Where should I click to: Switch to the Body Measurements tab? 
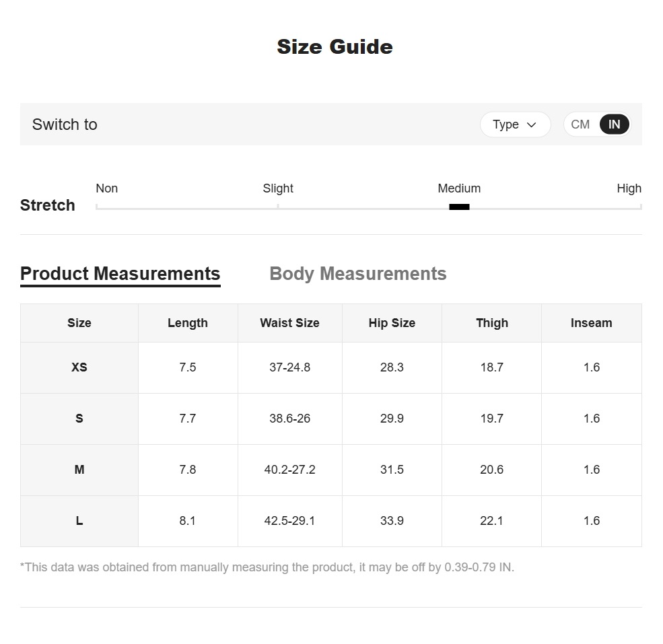[x=357, y=274]
